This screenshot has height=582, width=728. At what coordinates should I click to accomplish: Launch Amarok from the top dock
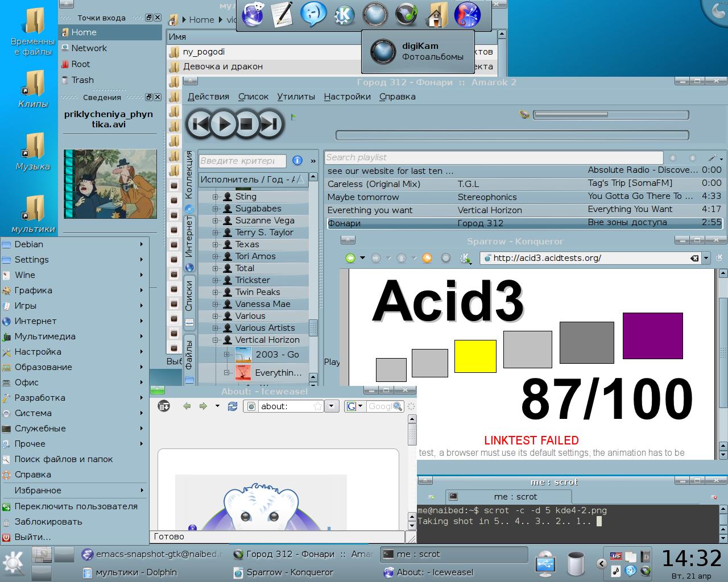[x=406, y=15]
